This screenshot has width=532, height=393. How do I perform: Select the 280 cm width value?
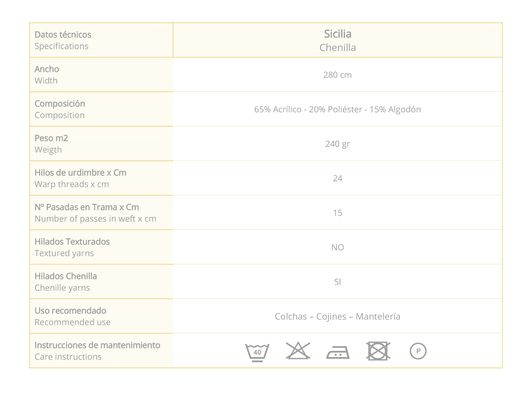(x=337, y=75)
